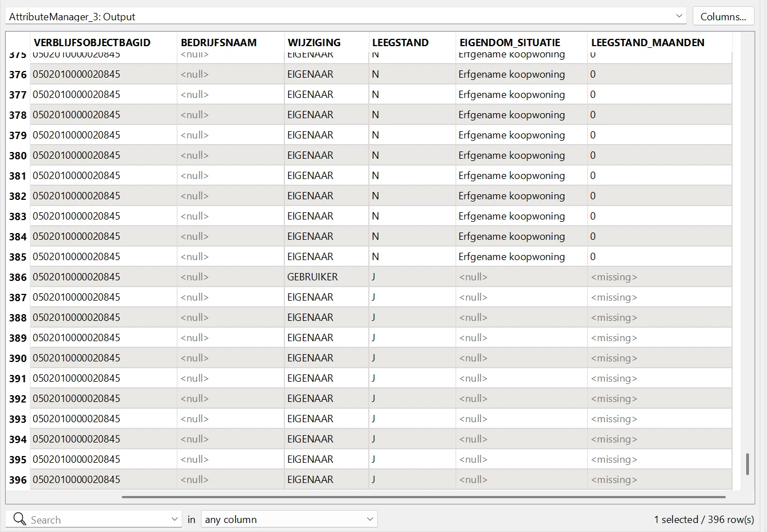Click the horizontal scrollbar thumb
Image resolution: width=767 pixels, height=532 pixels.
[423, 497]
